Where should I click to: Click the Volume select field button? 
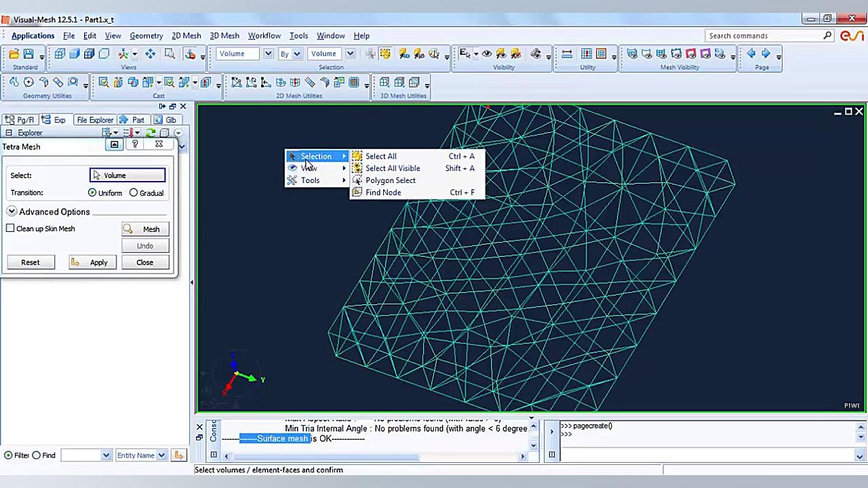(x=127, y=176)
